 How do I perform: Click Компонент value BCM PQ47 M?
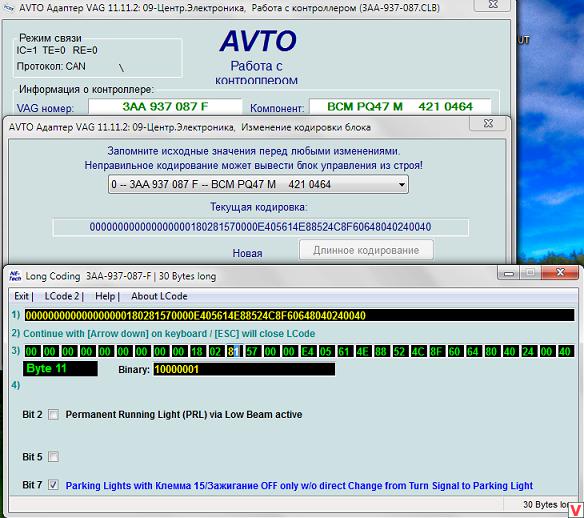pyautogui.click(x=400, y=107)
